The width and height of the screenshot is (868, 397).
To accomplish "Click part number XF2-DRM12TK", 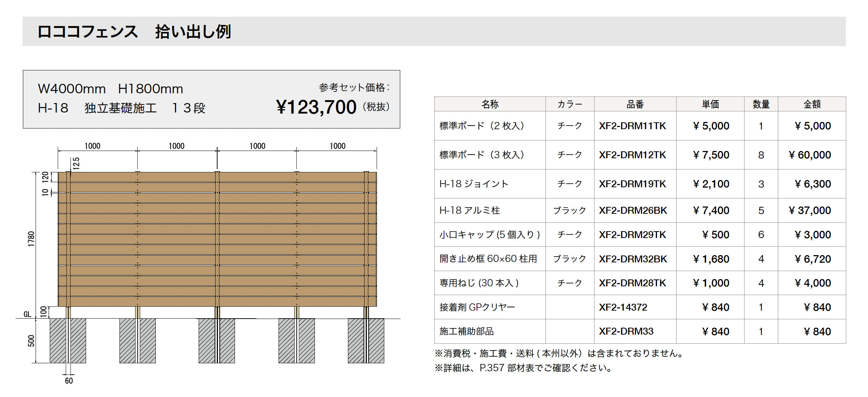I will (x=632, y=155).
